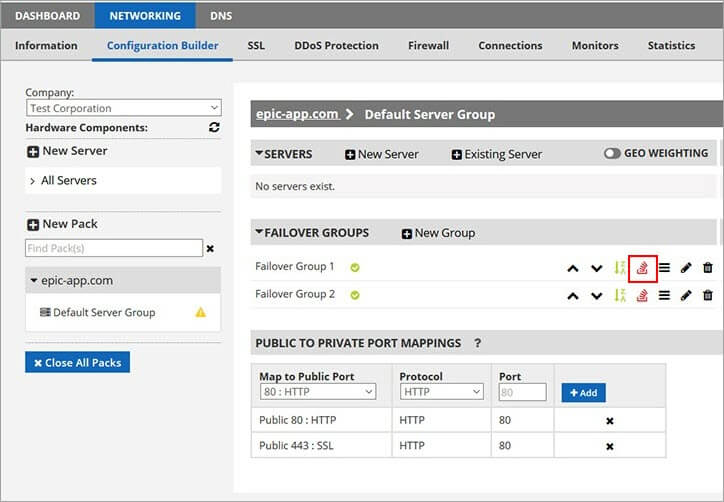724x502 pixels.
Task: Remove the Public 443 : SSL mapping
Action: [x=610, y=446]
